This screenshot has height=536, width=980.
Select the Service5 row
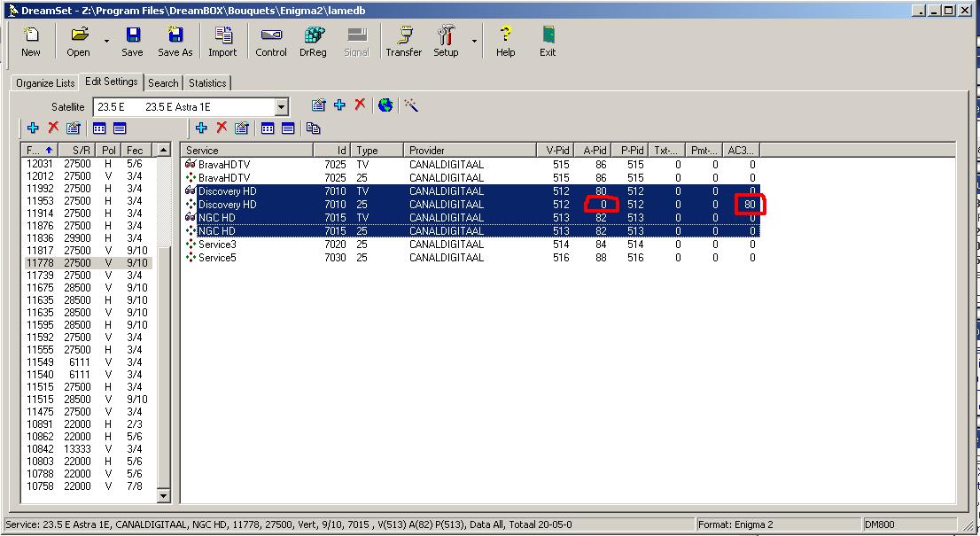pyautogui.click(x=471, y=258)
